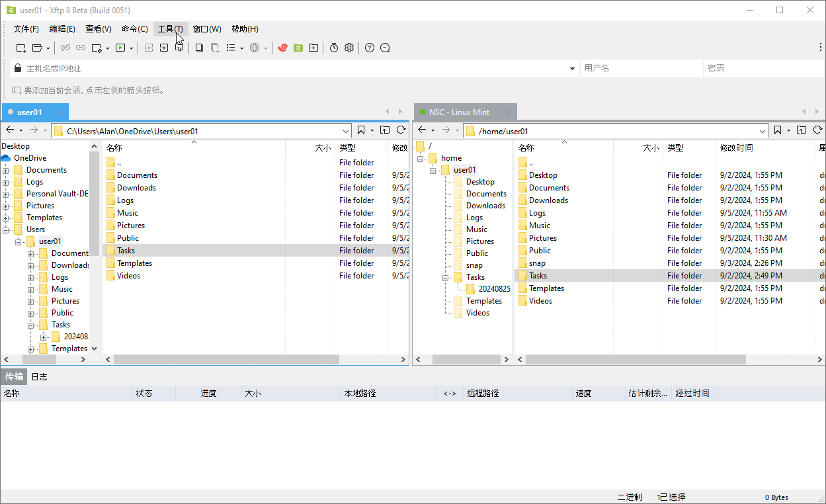
Task: Open the 命令(C) menu
Action: pyautogui.click(x=135, y=29)
